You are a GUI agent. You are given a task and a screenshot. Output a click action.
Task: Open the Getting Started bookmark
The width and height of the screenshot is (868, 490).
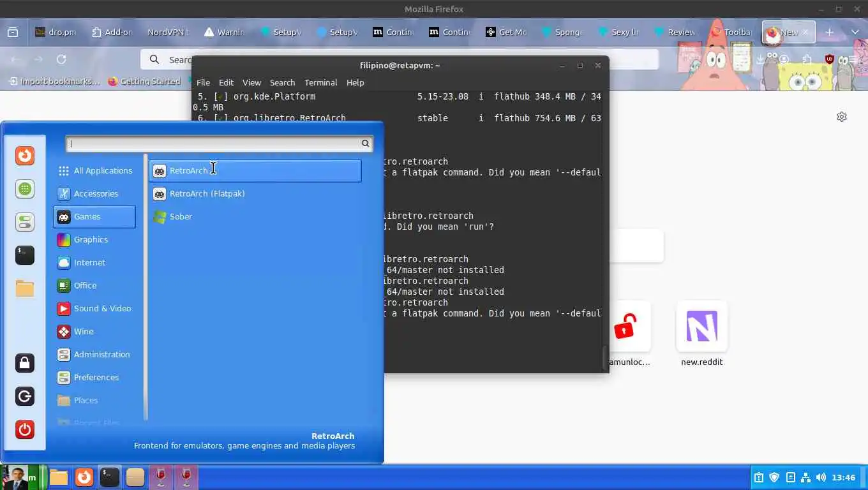pos(144,81)
